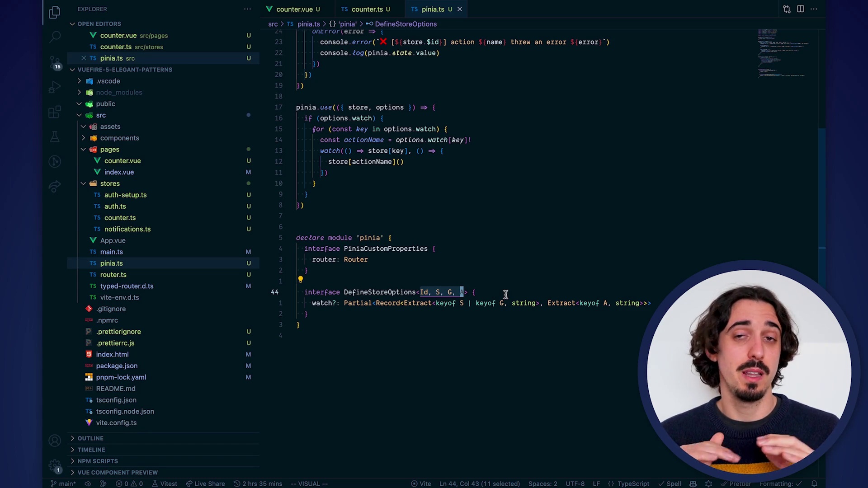Open typed-router.d.ts in file tree
Screen dimensions: 868x488
tap(127, 286)
